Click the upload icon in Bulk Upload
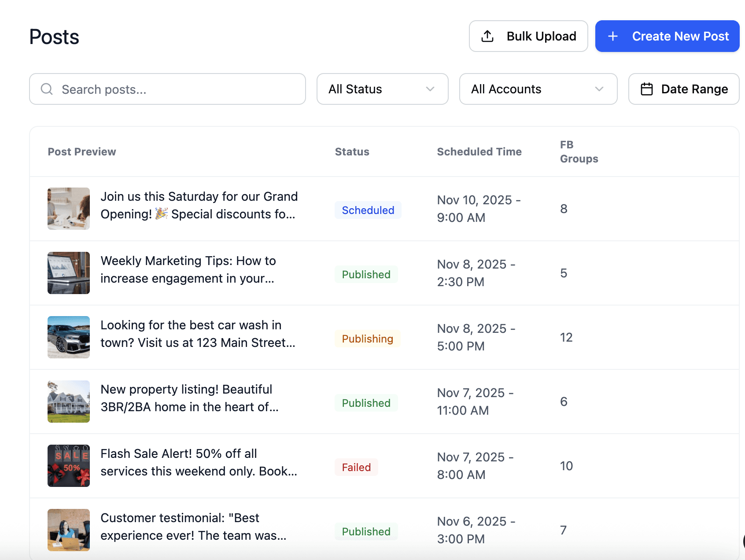The width and height of the screenshot is (745, 560). click(x=487, y=36)
